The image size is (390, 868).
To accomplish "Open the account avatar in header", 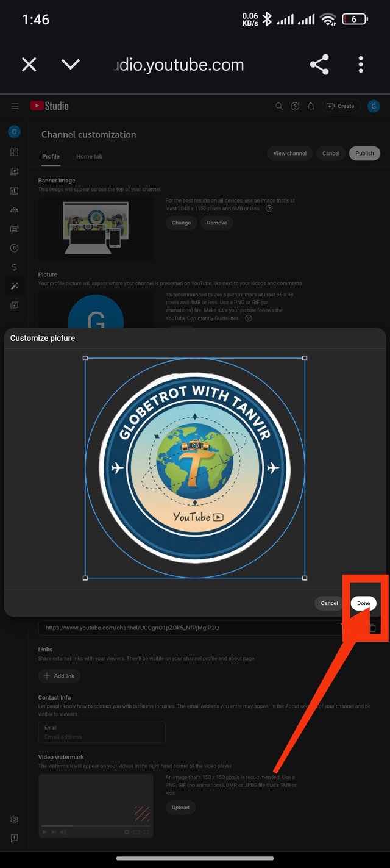I will [374, 106].
